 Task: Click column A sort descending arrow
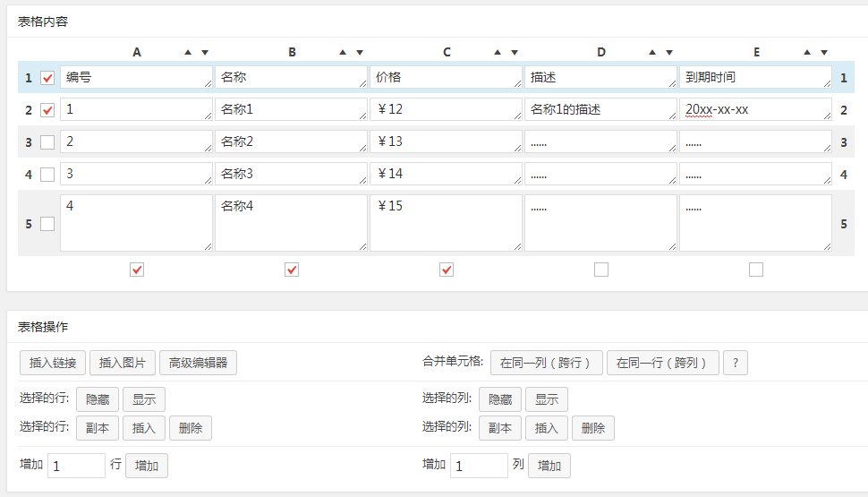[x=205, y=53]
